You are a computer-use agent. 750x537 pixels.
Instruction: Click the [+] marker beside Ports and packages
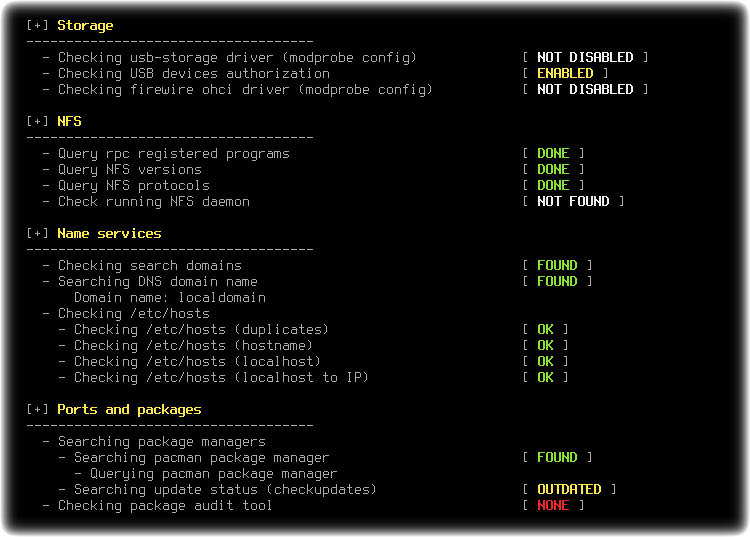coord(37,409)
